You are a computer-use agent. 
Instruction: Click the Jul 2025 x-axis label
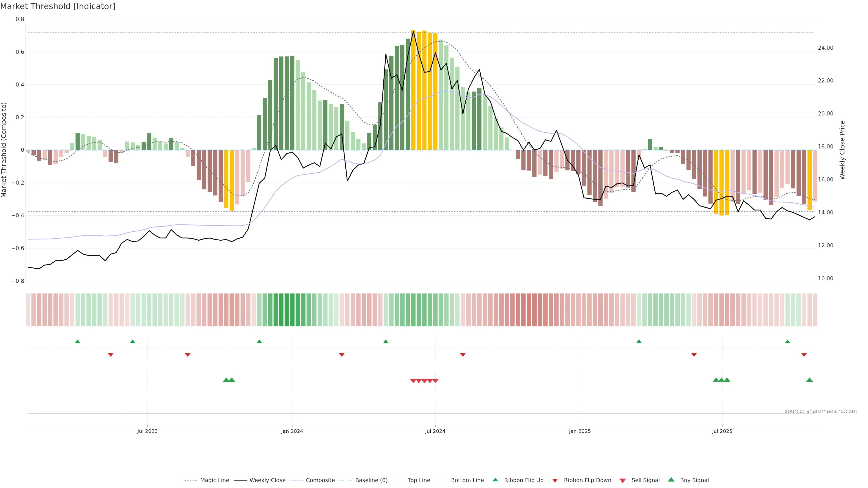pyautogui.click(x=722, y=431)
